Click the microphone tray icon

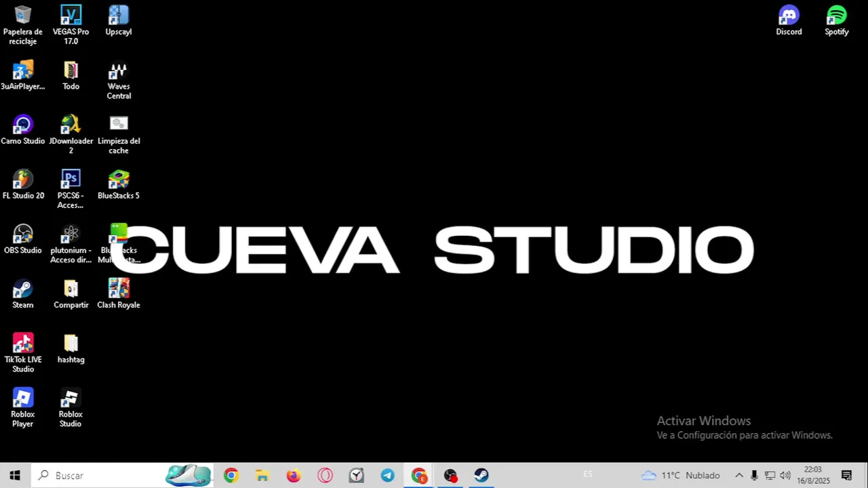pos(754,475)
